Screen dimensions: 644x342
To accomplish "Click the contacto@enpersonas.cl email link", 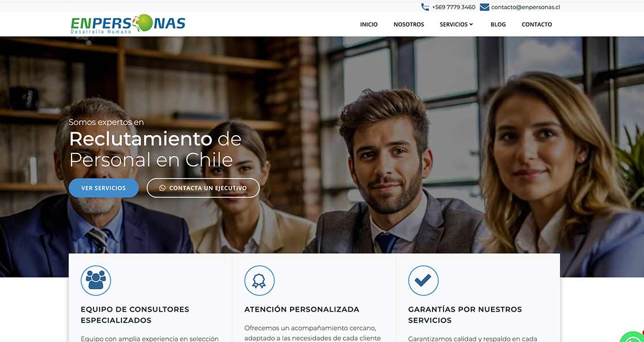I will 525,7.
